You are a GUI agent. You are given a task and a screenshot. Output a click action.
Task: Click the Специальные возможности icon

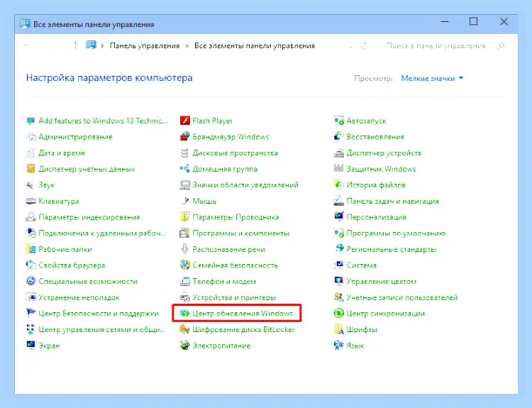point(31,281)
